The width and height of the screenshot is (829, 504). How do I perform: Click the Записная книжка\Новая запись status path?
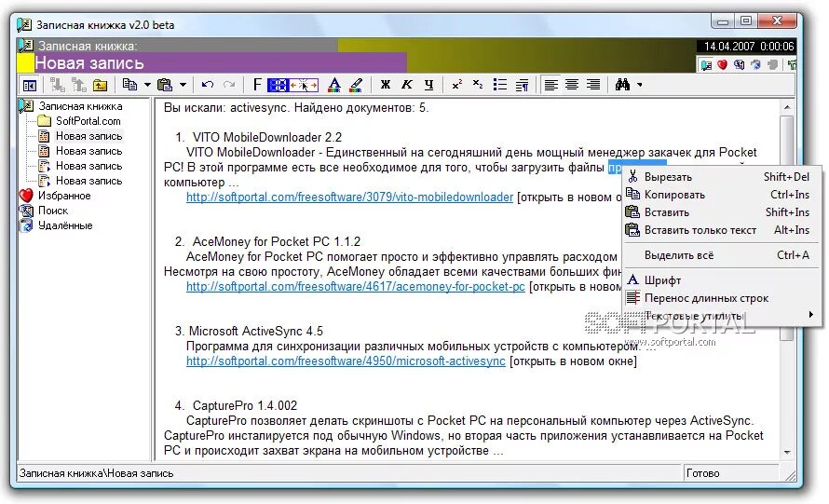coord(97,473)
